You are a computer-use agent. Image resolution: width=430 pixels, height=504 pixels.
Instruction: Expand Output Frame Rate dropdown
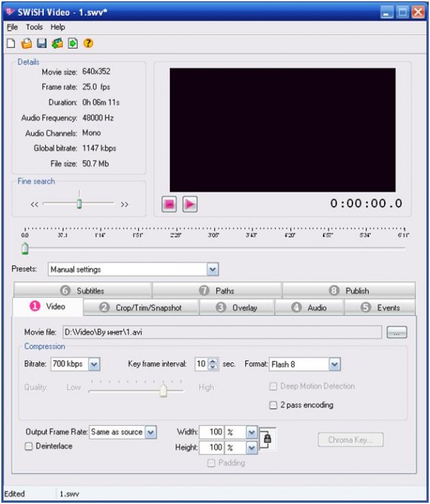(150, 432)
